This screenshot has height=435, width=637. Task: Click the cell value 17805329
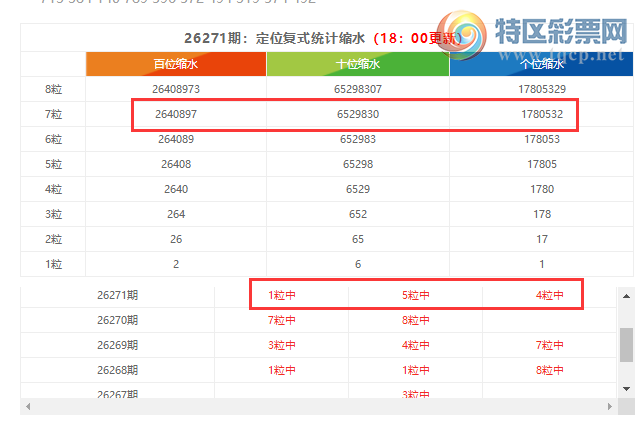[x=542, y=89]
